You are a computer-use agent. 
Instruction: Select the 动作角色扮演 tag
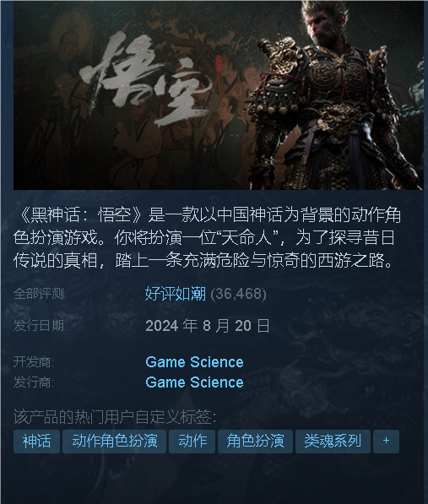coord(115,441)
